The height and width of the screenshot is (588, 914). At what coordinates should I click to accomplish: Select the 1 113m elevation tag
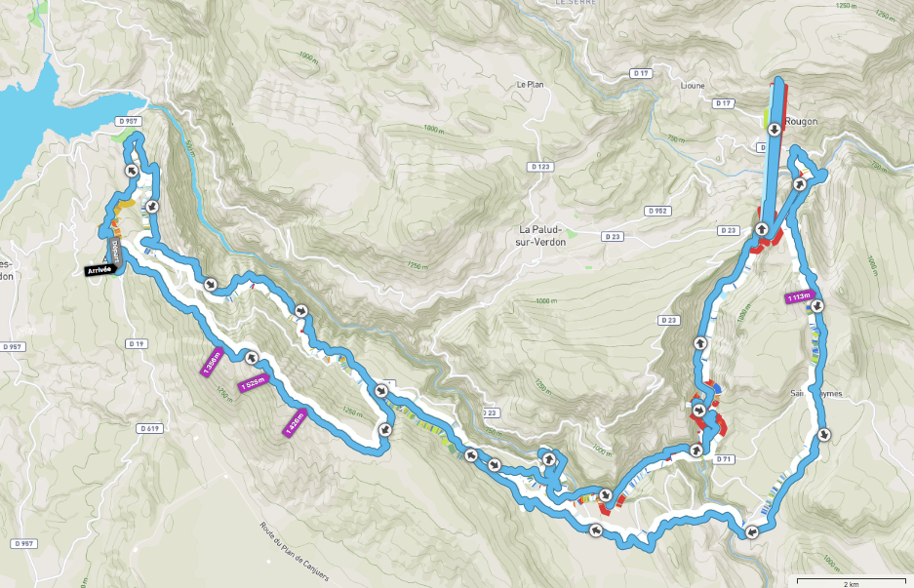pyautogui.click(x=799, y=297)
